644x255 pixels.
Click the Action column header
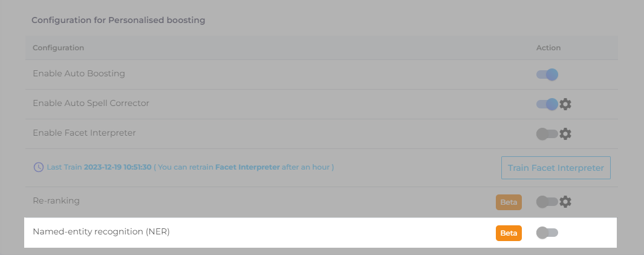pyautogui.click(x=548, y=48)
